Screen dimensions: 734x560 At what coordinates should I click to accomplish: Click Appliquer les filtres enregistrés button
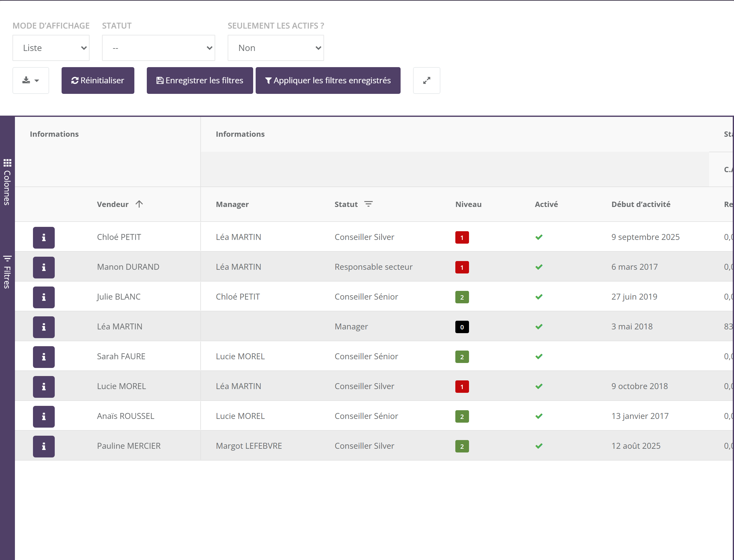328,80
